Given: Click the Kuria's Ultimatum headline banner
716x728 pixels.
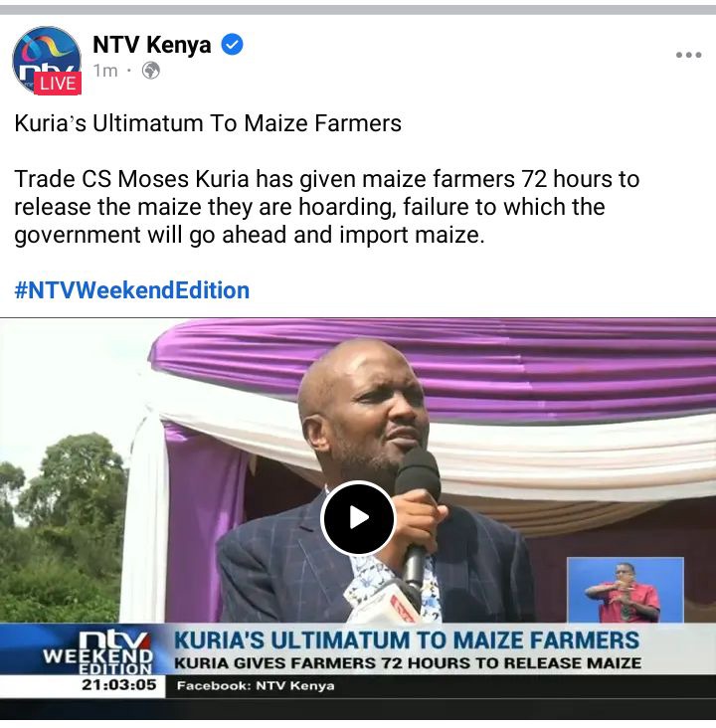Looking at the screenshot, I should pyautogui.click(x=407, y=639).
